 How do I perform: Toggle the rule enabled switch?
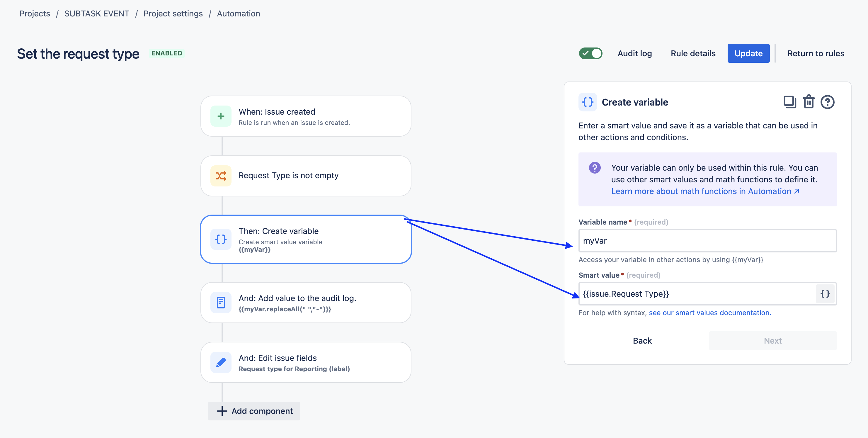[590, 53]
